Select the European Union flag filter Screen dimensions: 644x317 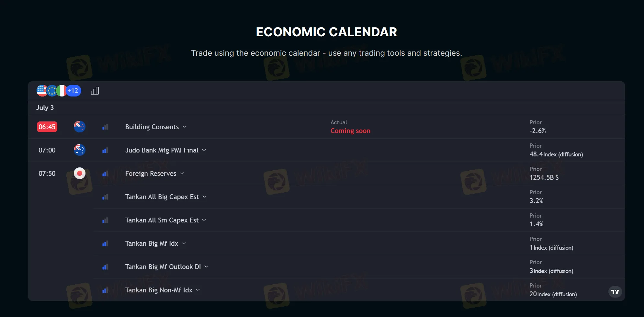[x=52, y=91]
